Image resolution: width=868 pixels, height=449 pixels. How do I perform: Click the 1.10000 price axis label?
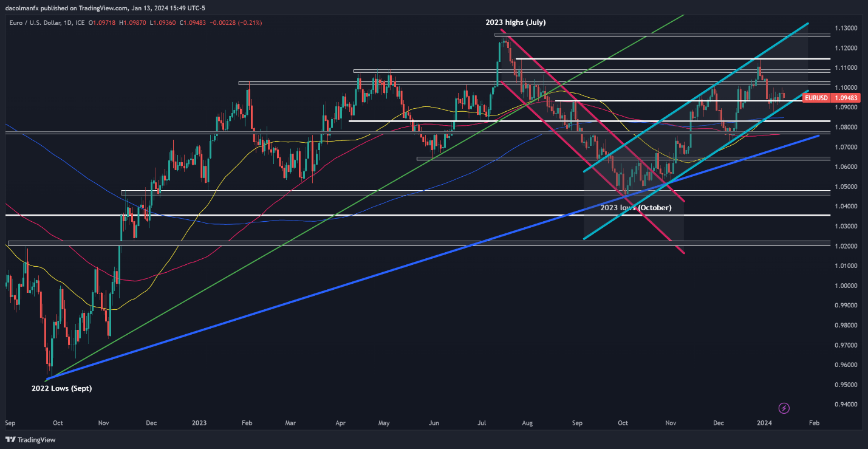[846, 87]
